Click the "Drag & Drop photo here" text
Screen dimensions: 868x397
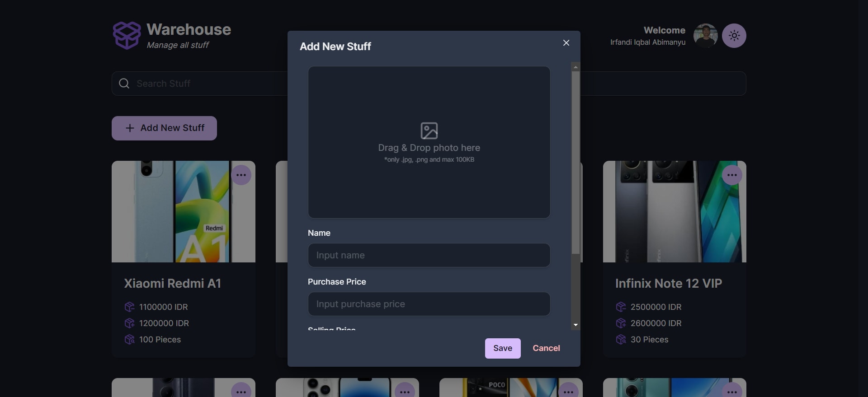click(429, 148)
